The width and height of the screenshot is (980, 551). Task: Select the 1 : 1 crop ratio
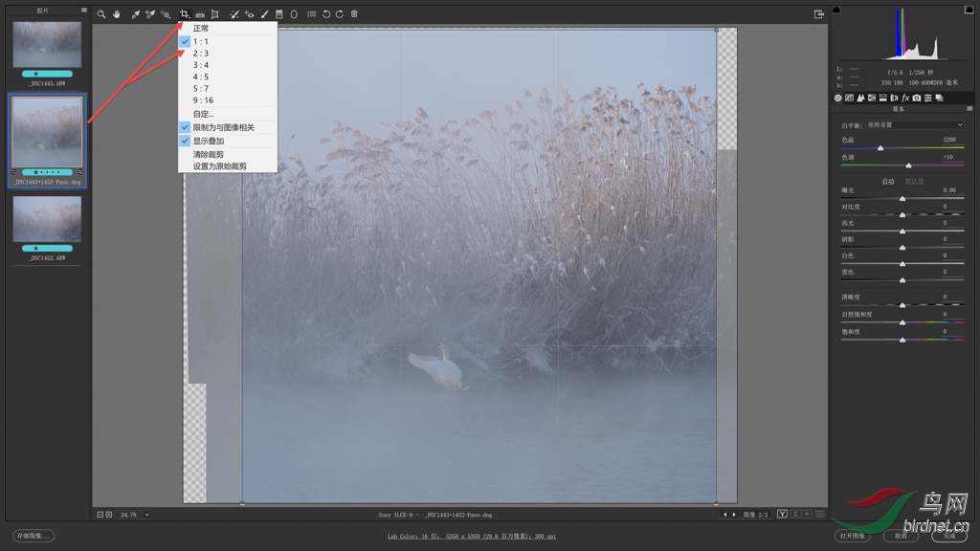click(x=200, y=42)
